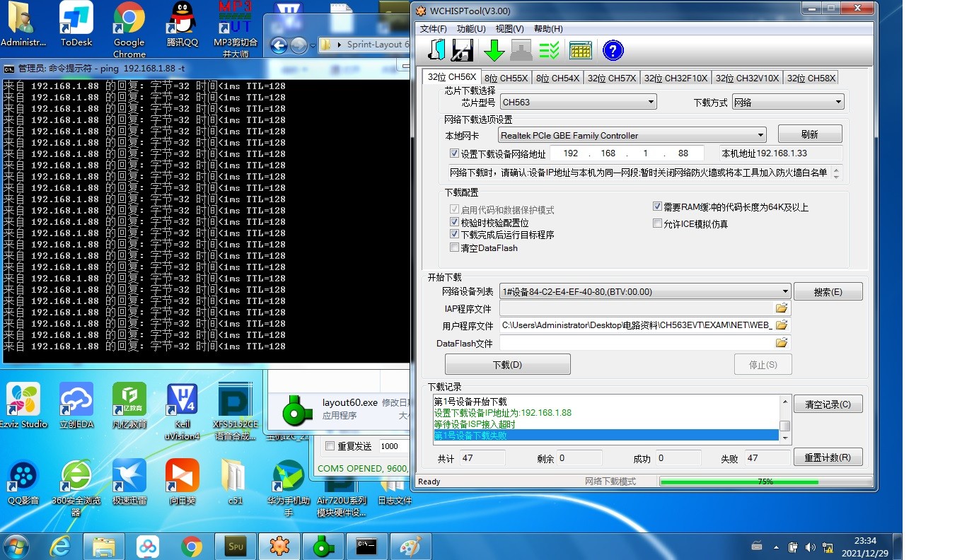Image resolution: width=962 pixels, height=560 pixels.
Task: Click 刷新 refresh button
Action: [x=810, y=134]
